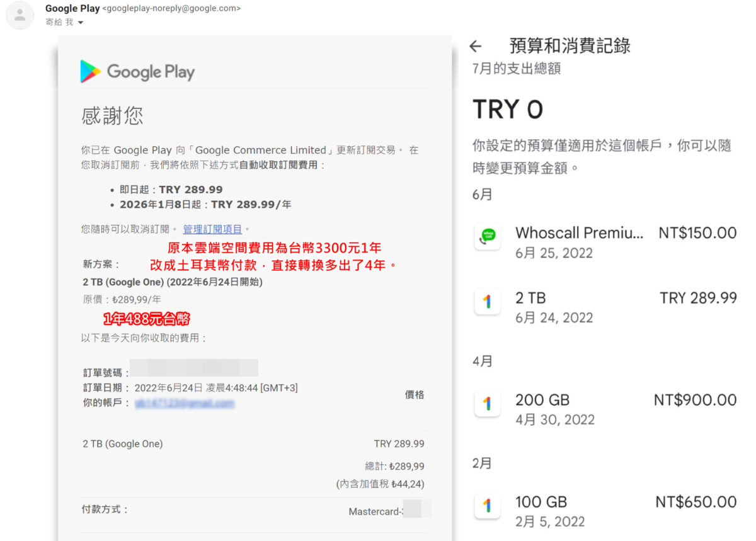Image resolution: width=756 pixels, height=541 pixels.
Task: Select the 2 TB TRY 289.99 transaction
Action: click(598, 302)
